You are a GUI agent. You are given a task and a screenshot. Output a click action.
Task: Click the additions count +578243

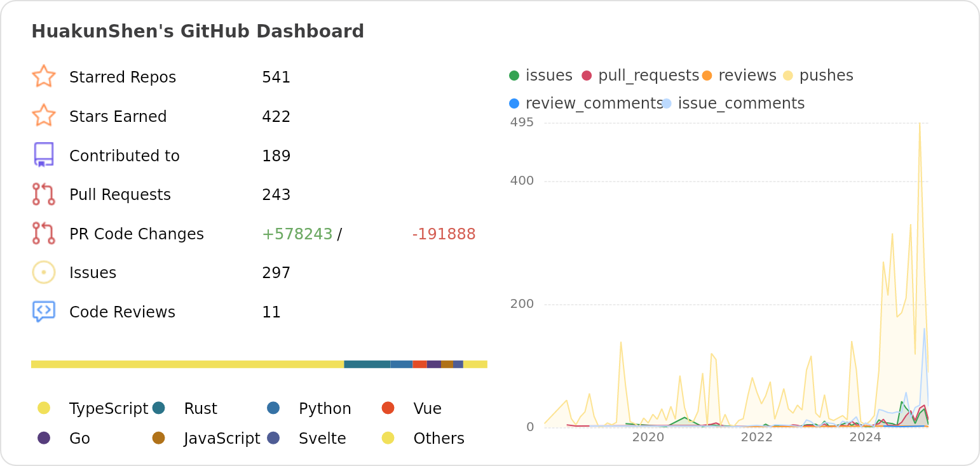click(297, 234)
